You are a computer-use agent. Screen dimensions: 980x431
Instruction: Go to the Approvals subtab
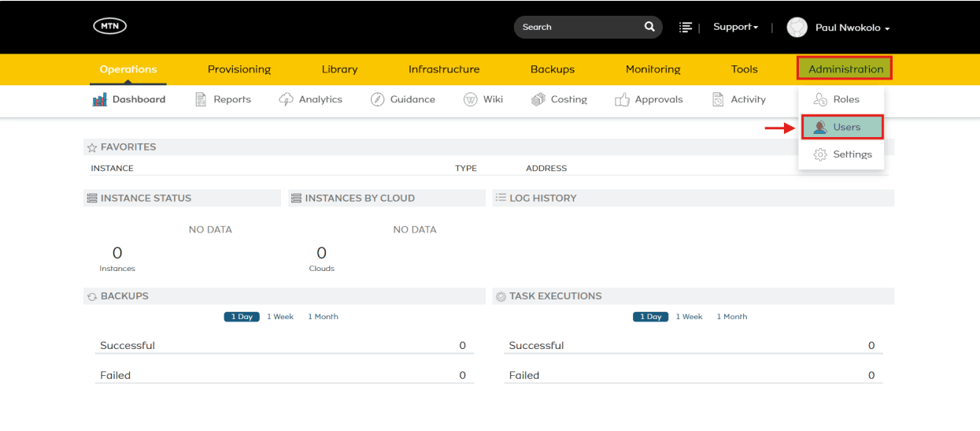[649, 99]
